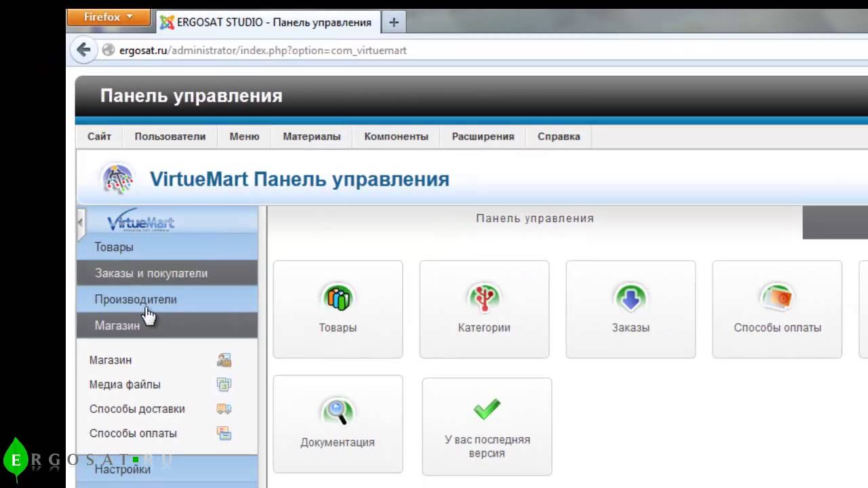Open the Медиа файлы submenu link
The width and height of the screenshot is (868, 488).
click(125, 384)
